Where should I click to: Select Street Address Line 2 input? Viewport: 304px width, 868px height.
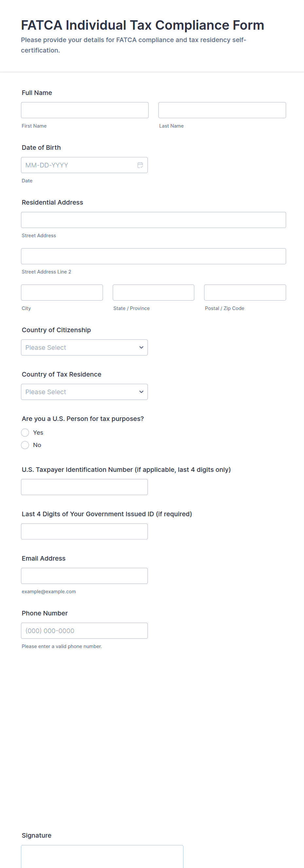pyautogui.click(x=153, y=256)
